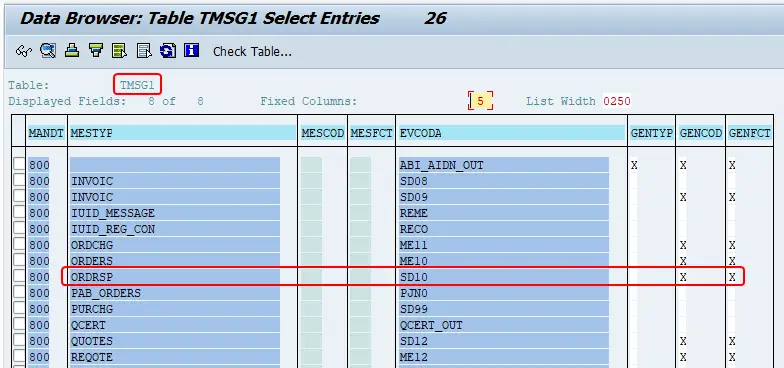Click the ABI_AIDN_OUT cell
This screenshot has height=368, width=784.
pos(504,165)
